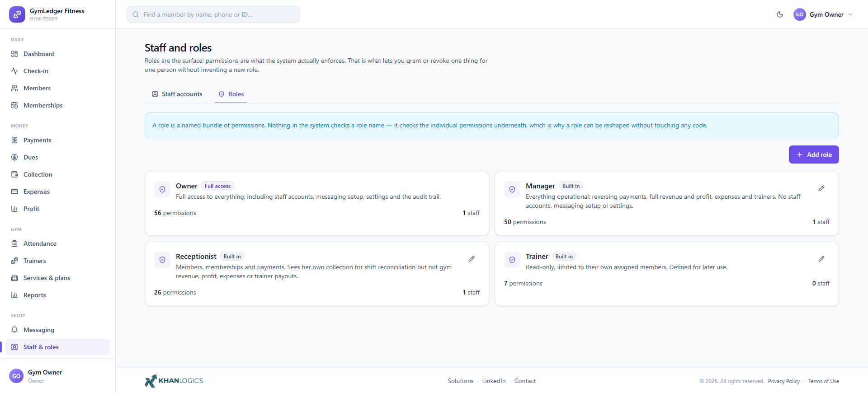Click the Gym Owner profile in sidebar footer
The image size is (868, 393).
pos(57,376)
